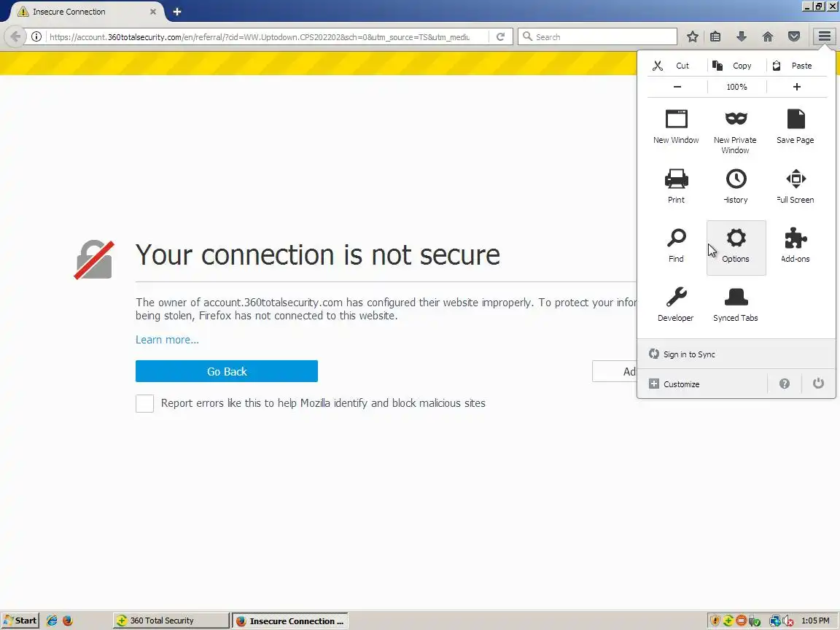Open the Windows Start menu
This screenshot has width=840, height=630.
20,621
